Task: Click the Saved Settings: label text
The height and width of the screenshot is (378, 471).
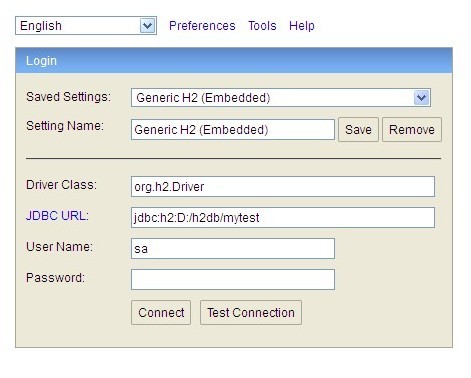Action: [x=68, y=97]
